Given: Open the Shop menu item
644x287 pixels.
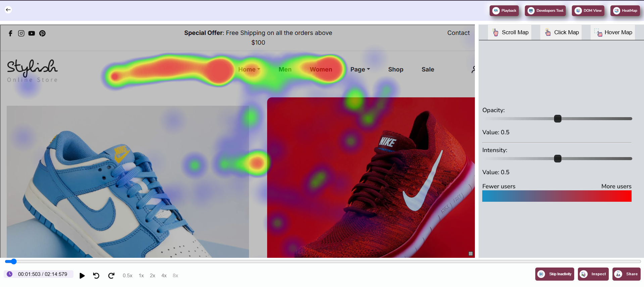Looking at the screenshot, I should tap(396, 69).
